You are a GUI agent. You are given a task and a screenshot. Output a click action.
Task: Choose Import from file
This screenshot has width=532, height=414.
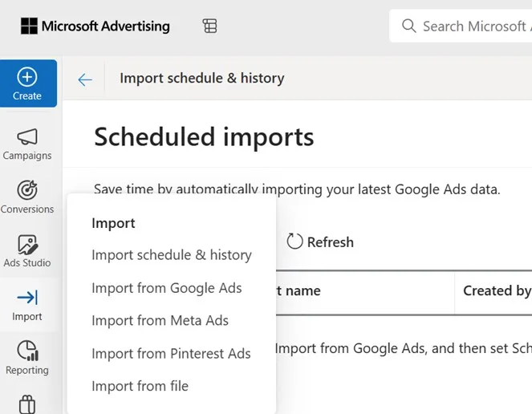140,386
